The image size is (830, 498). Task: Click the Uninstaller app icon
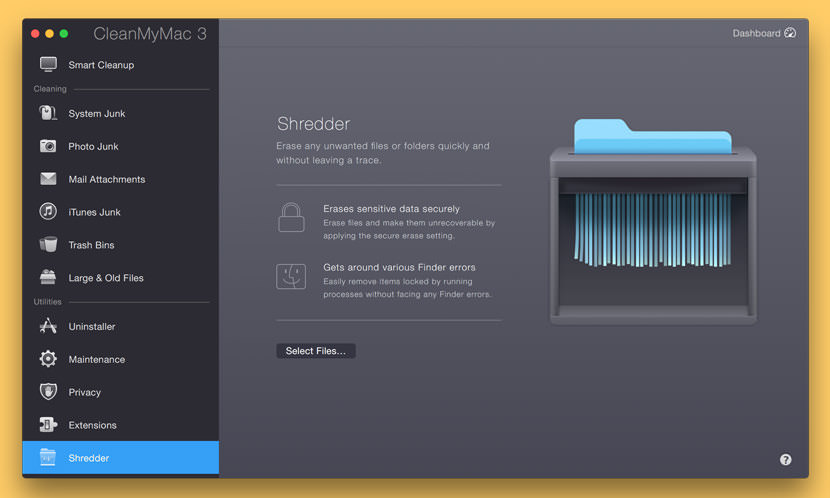(x=48, y=326)
